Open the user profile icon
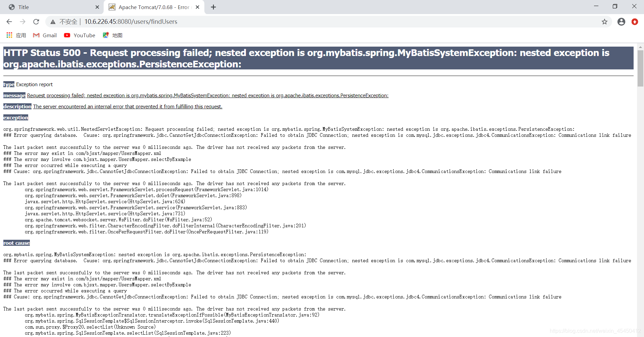Viewport: 644px width, 337px height. coord(621,22)
